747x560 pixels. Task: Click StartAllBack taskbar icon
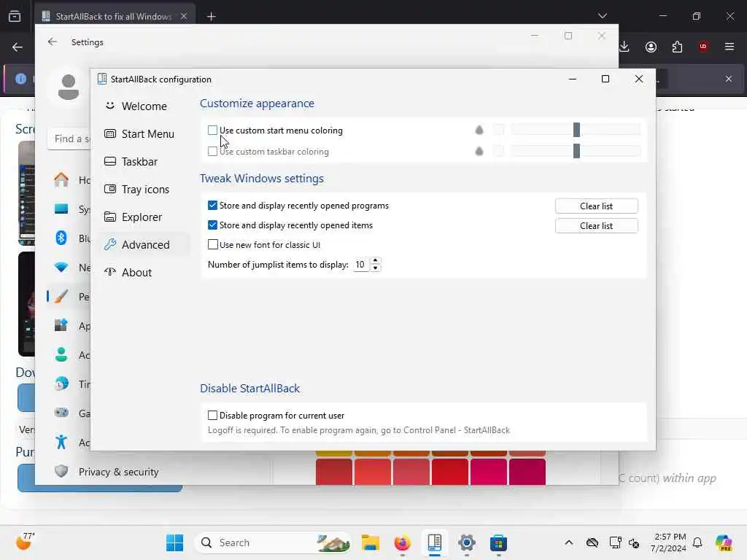coord(435,542)
